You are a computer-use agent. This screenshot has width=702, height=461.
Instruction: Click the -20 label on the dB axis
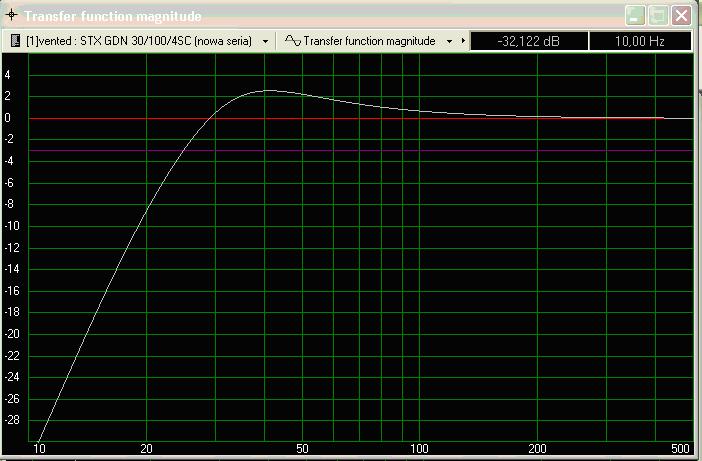click(x=12, y=333)
